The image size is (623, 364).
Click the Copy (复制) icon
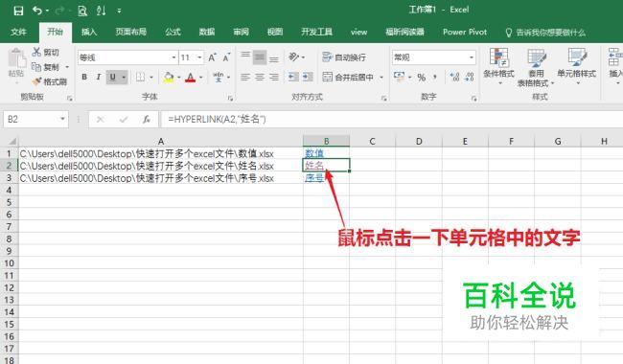(36, 67)
